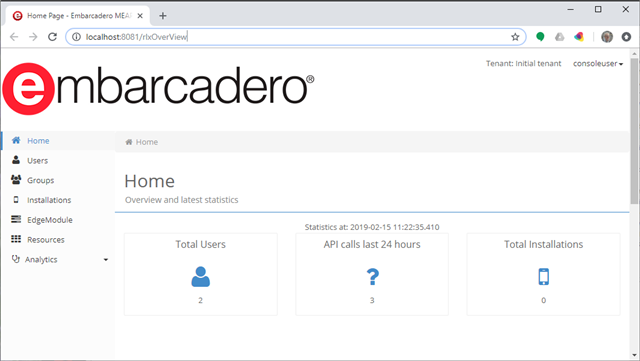The image size is (640, 361).
Task: Open the Installations sidebar menu item
Action: (x=58, y=200)
